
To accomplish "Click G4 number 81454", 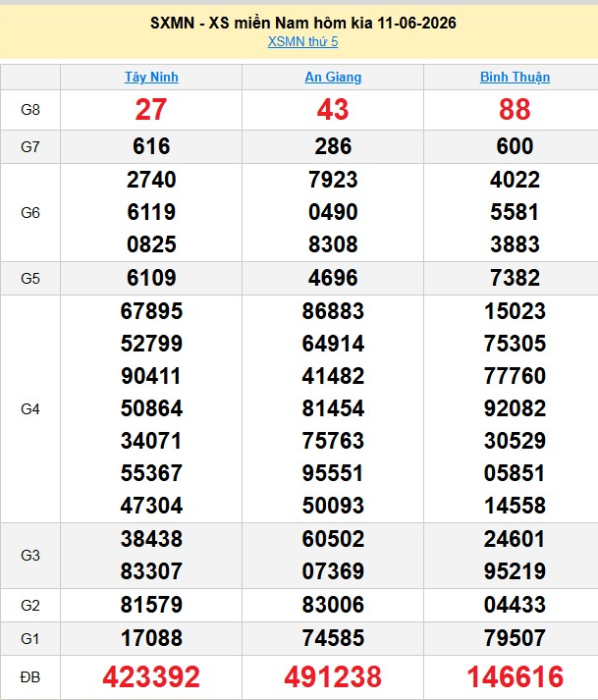I will pyautogui.click(x=333, y=408).
